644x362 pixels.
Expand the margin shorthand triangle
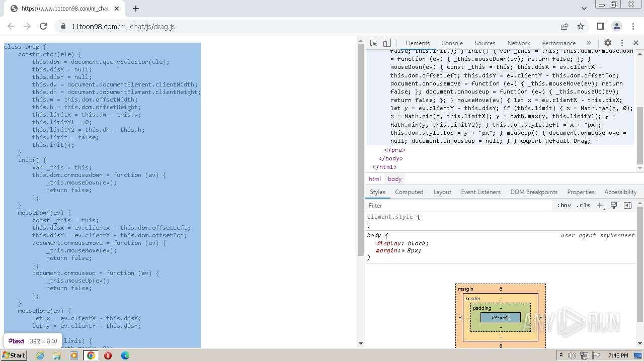[x=404, y=250]
